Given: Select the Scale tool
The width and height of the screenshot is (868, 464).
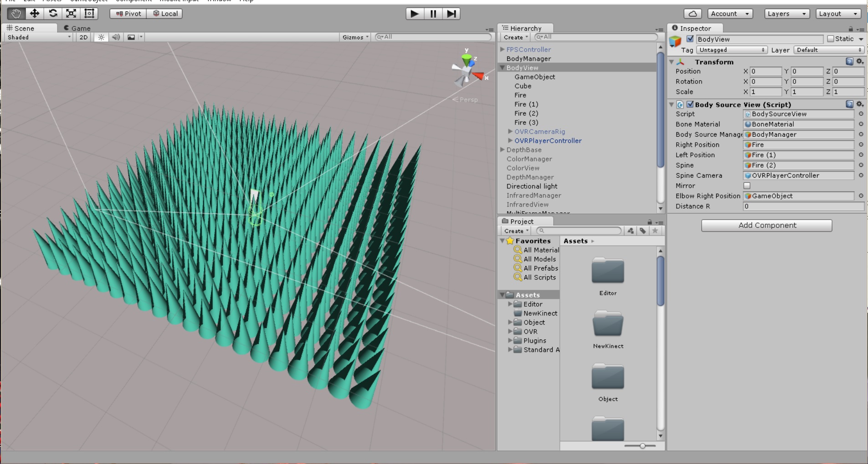Looking at the screenshot, I should tap(71, 14).
